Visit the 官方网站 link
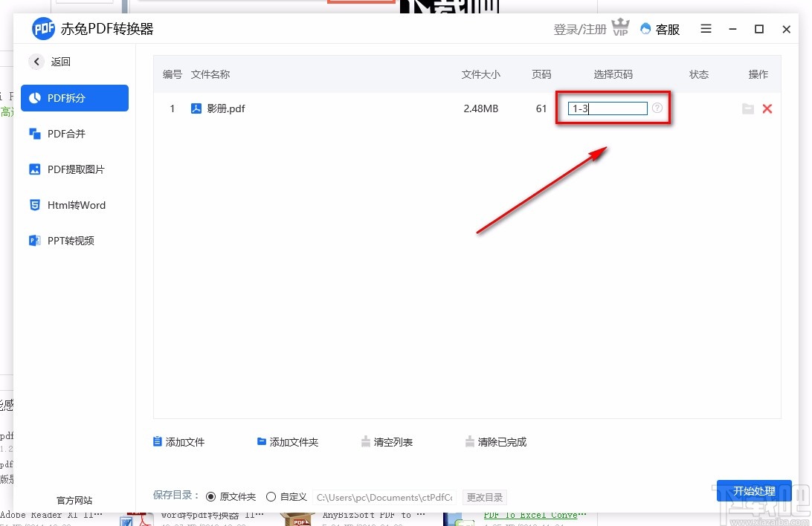The width and height of the screenshot is (812, 526). [x=73, y=500]
